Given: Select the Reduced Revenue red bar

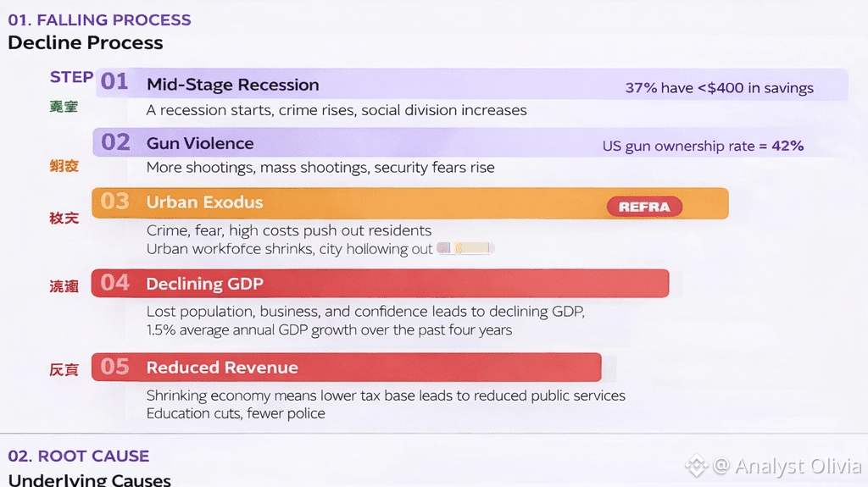Looking at the screenshot, I should tap(347, 367).
